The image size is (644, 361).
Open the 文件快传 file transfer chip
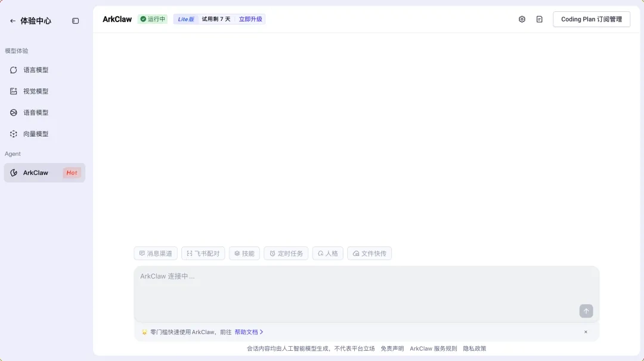369,253
